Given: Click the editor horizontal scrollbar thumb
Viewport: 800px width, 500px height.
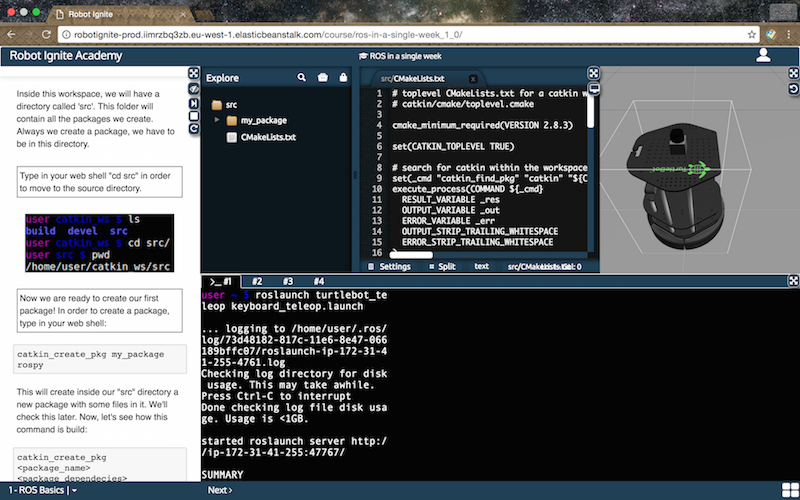Looking at the screenshot, I should (411, 255).
